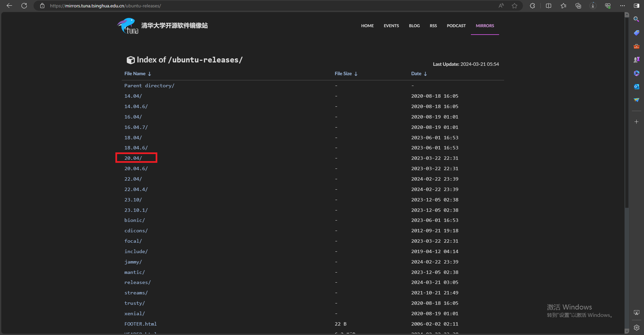Sort listing by Date column
The width and height of the screenshot is (644, 335).
[419, 74]
